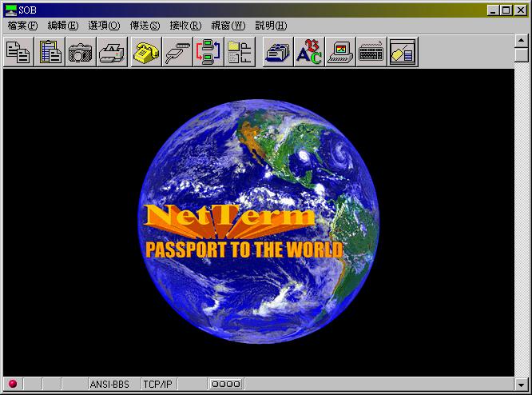The width and height of the screenshot is (532, 395).
Task: Close the SOB window
Action: click(521, 10)
